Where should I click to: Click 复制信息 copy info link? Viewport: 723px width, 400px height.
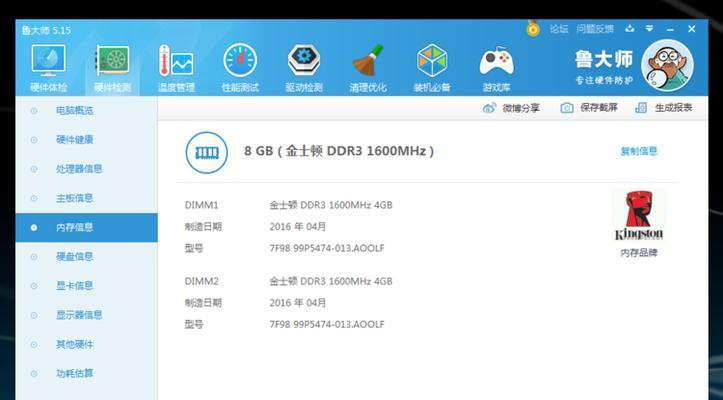pos(639,151)
